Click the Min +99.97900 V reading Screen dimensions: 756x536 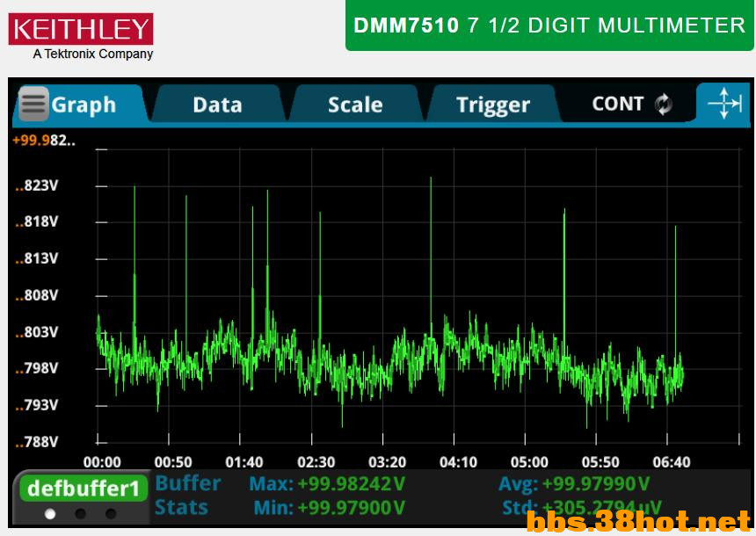[x=329, y=508]
